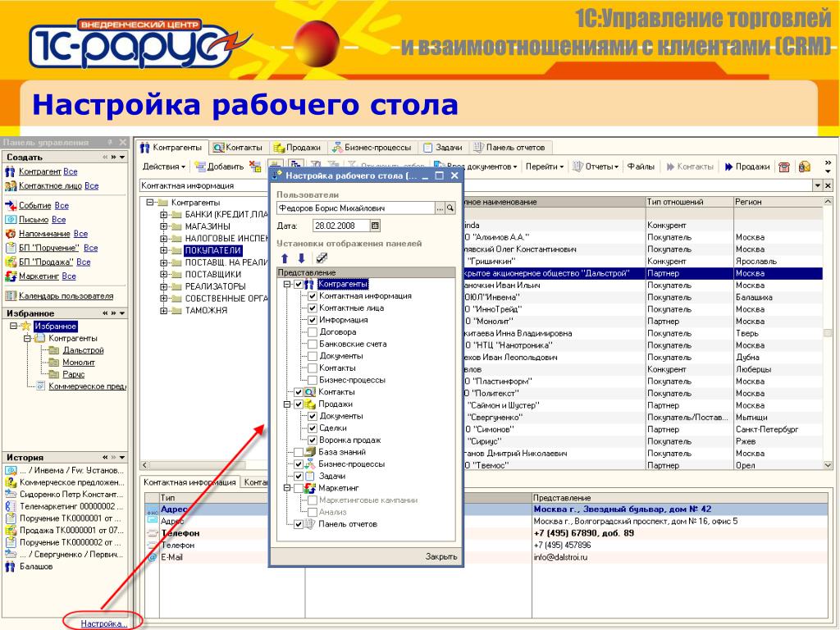
Task: Uncheck the Воронка продаж checkbox
Action: click(x=313, y=440)
